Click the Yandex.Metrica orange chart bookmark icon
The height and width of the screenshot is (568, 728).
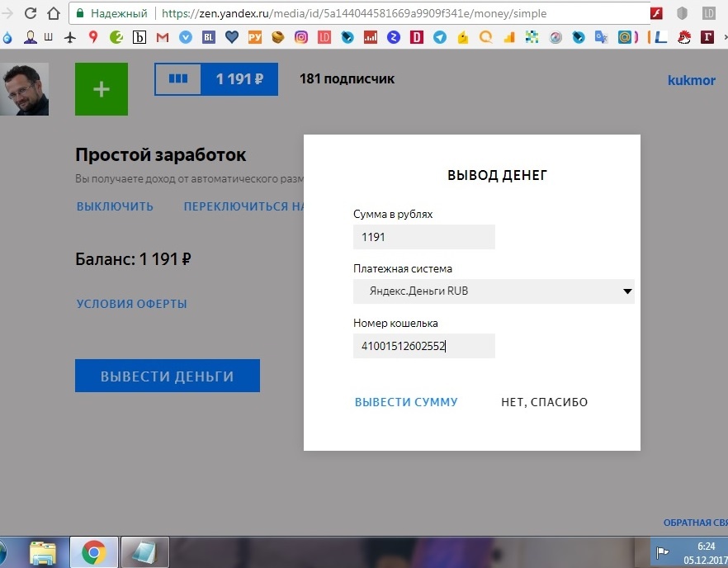pyautogui.click(x=508, y=36)
